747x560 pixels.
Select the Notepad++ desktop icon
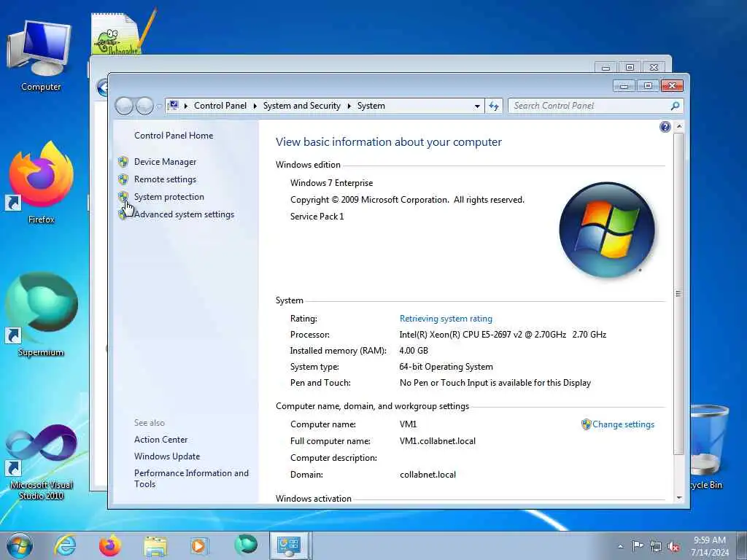click(x=123, y=31)
